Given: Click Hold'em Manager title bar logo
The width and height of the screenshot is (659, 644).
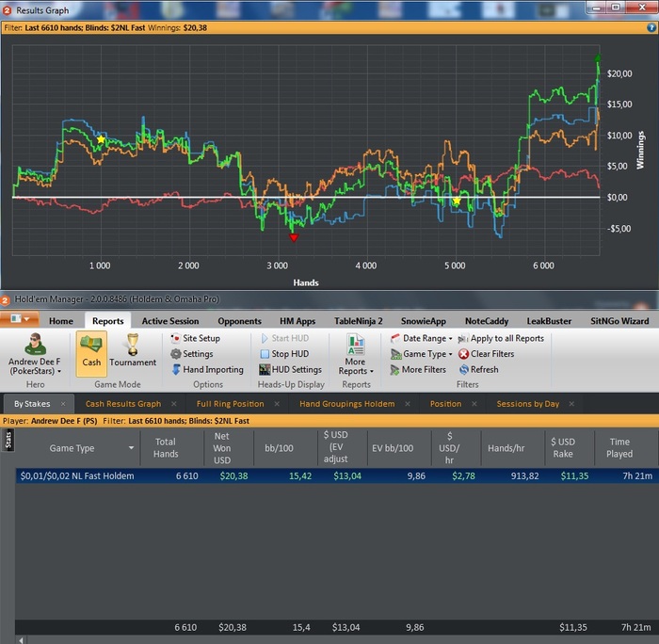Looking at the screenshot, I should [5, 300].
